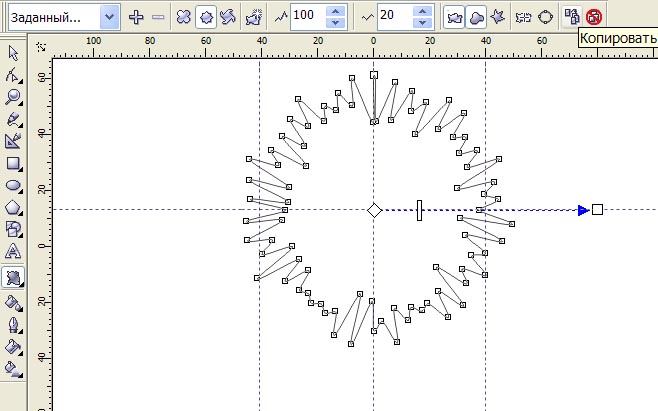Toggle Local distortion option
The height and width of the screenshot is (411, 658).
498,17
